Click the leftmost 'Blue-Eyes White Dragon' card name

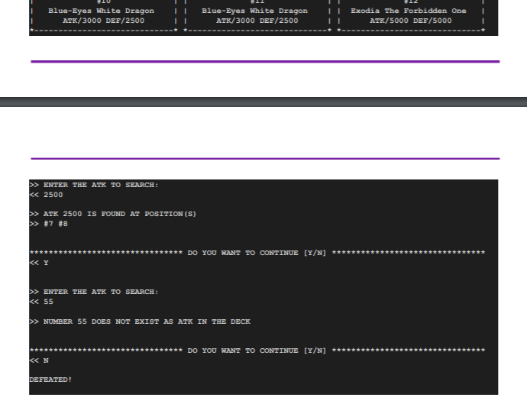pyautogui.click(x=101, y=11)
